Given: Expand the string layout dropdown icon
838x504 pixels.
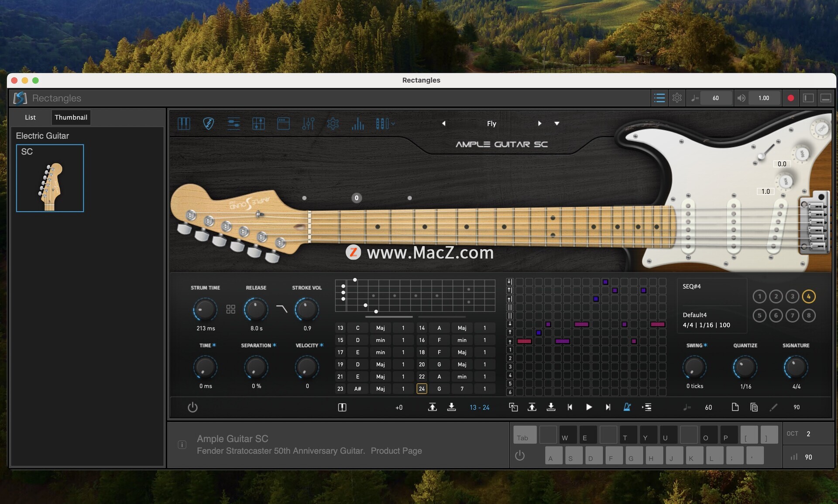Looking at the screenshot, I should (x=385, y=124).
